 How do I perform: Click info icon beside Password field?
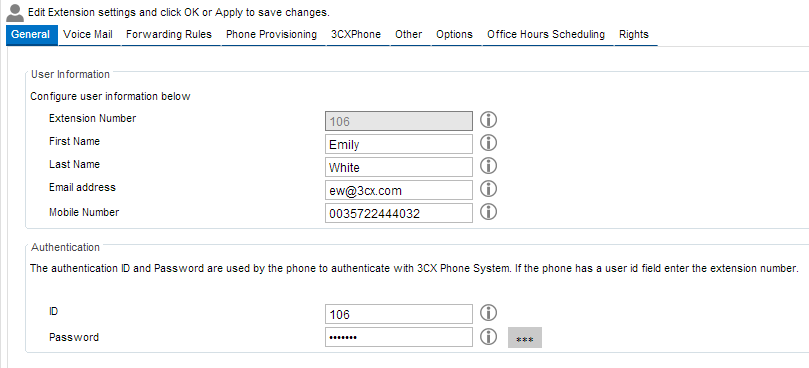pyautogui.click(x=488, y=337)
